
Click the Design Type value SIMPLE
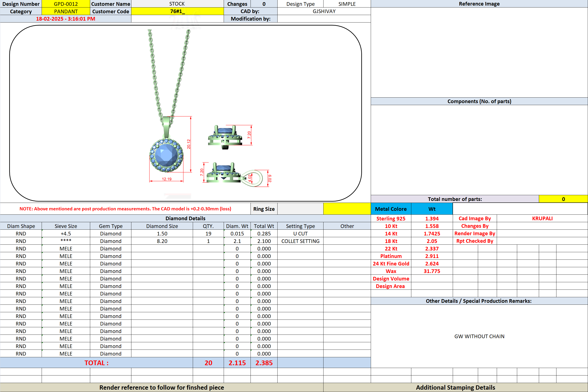coord(347,4)
